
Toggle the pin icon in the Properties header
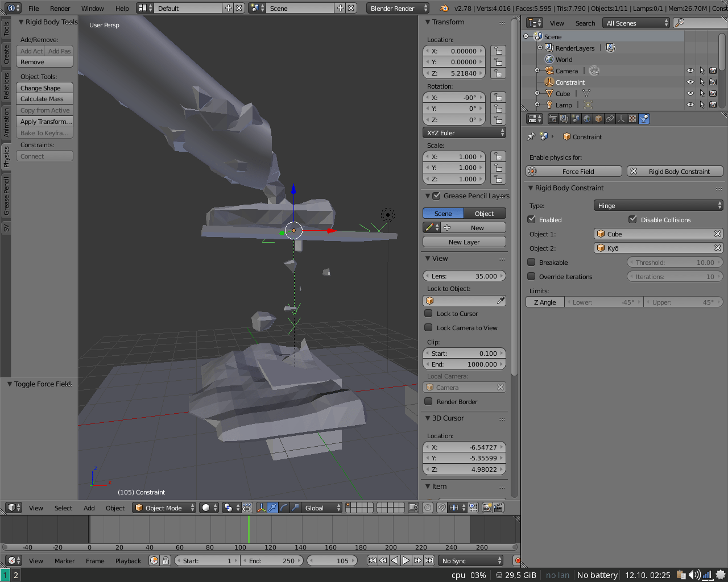[530, 136]
